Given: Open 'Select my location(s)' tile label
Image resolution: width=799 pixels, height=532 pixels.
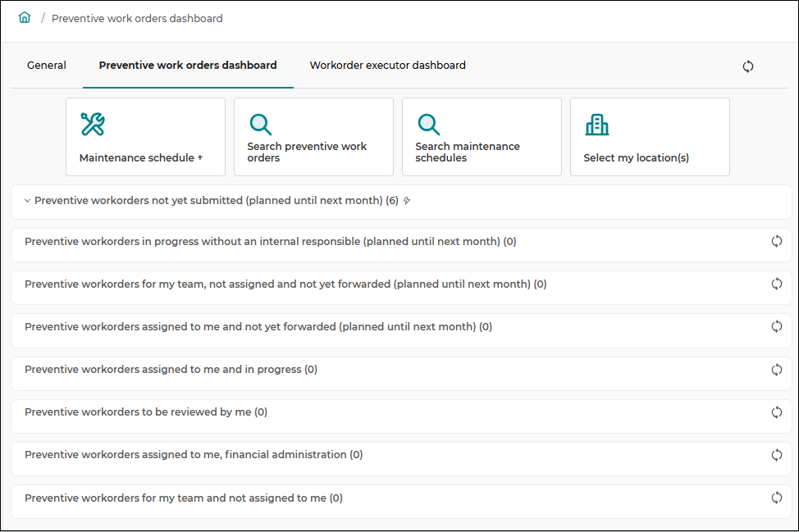Looking at the screenshot, I should tap(637, 158).
